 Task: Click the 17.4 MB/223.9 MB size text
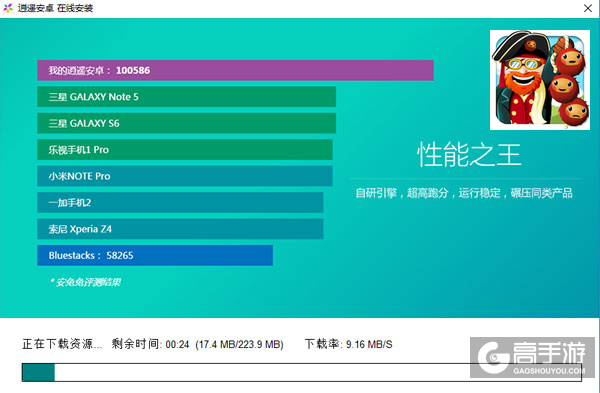(x=240, y=344)
